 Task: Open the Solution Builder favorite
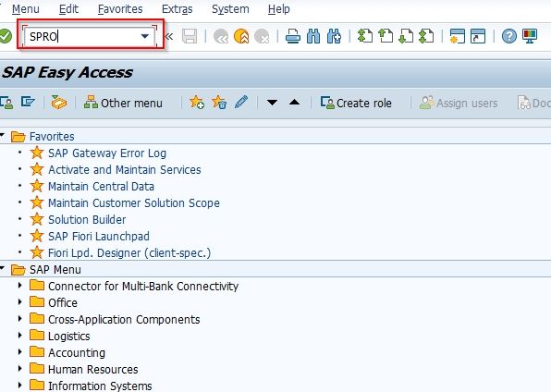(x=87, y=220)
